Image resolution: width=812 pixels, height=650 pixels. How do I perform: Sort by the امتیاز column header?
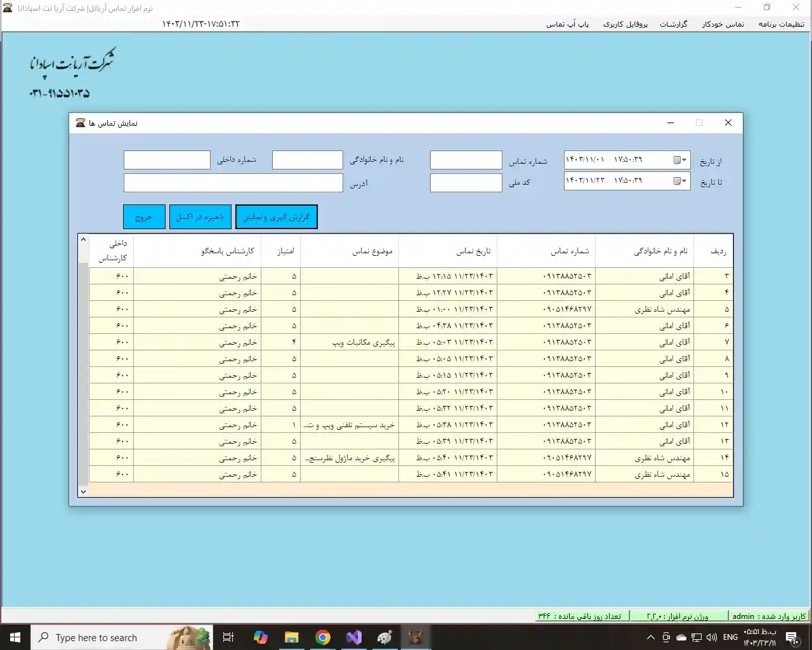point(281,251)
